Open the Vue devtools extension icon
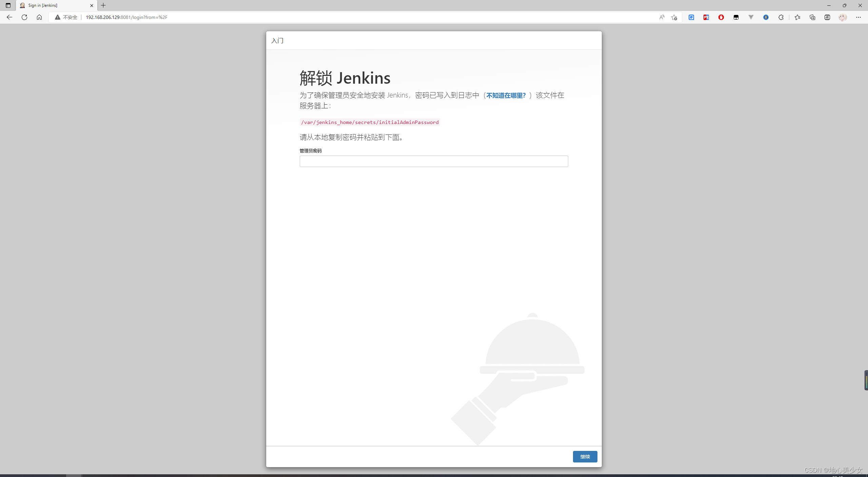This screenshot has width=868, height=477. point(751,17)
